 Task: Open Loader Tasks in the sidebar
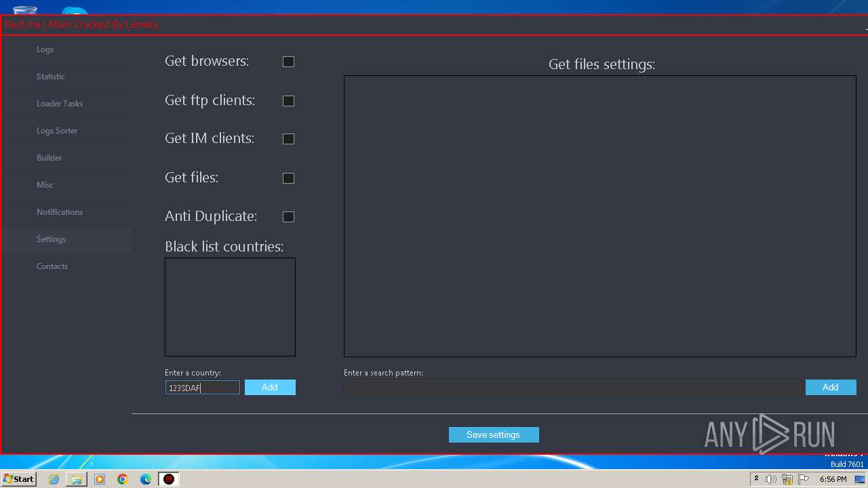coord(66,104)
